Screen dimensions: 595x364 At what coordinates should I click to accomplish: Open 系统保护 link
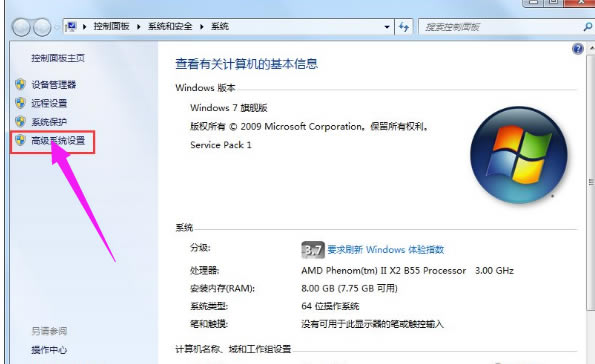pyautogui.click(x=49, y=122)
